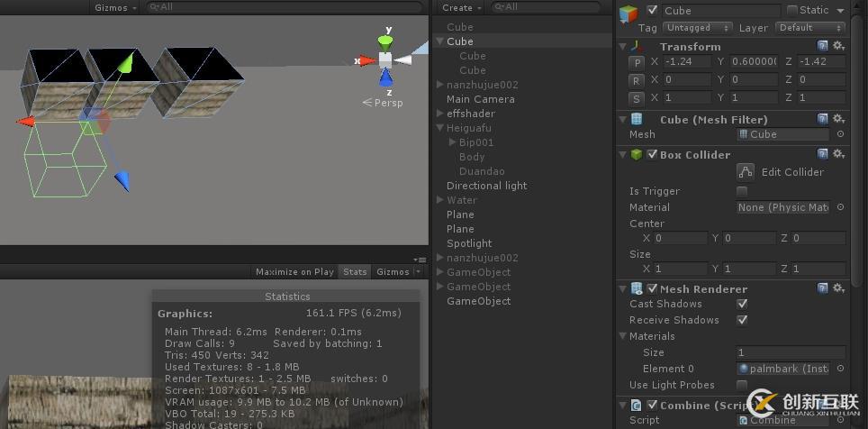Disable the Box Collider component checkbox
This screenshot has width=868, height=429.
coord(652,154)
